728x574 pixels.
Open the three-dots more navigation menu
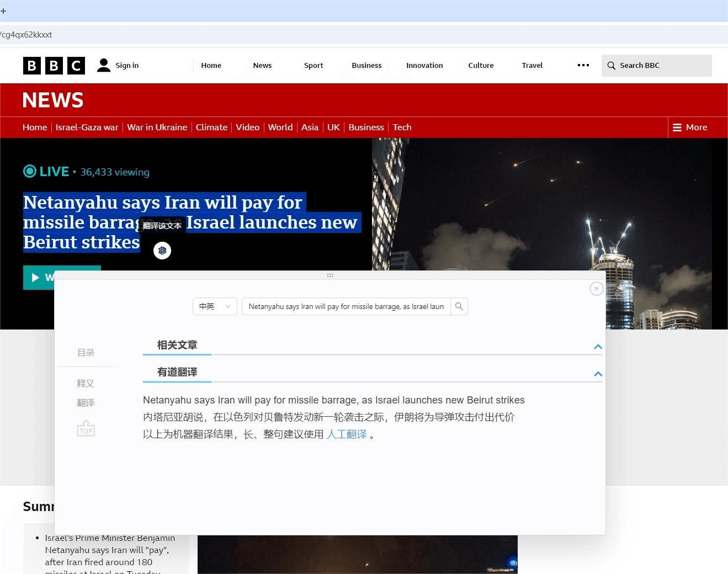[x=583, y=65]
